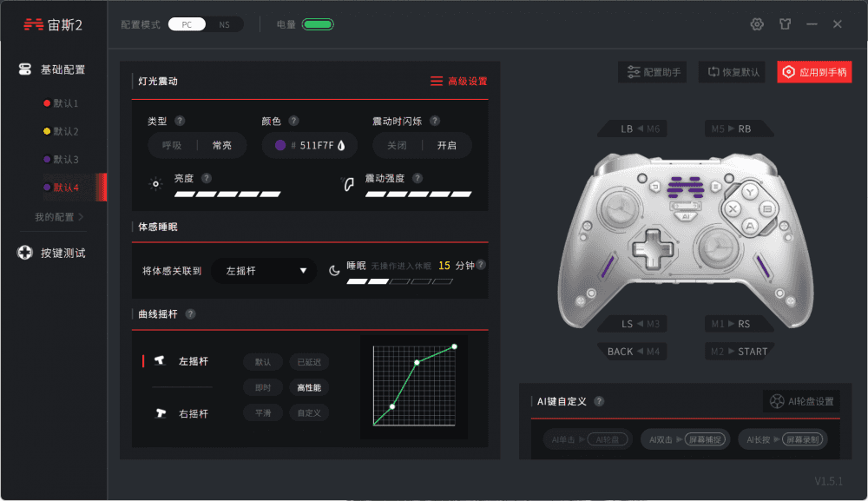868x501 pixels.
Task: Click the 恢复默认 button
Action: point(732,72)
